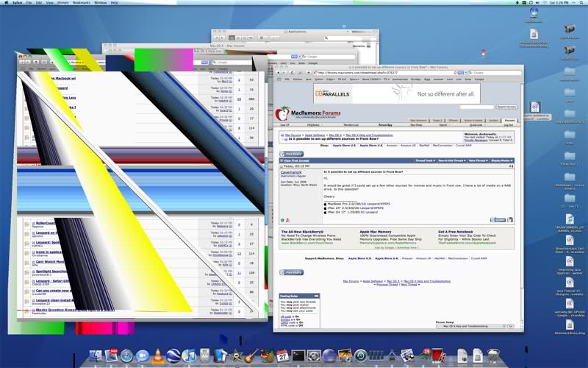This screenshot has width=588, height=368.
Task: Open Mail icon with red badge in dock
Action: [112, 355]
